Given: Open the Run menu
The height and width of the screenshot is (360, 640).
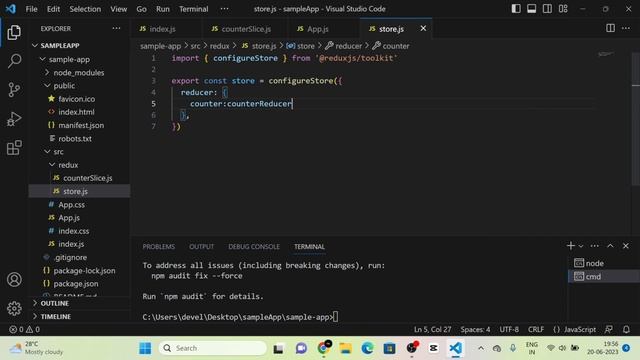Looking at the screenshot, I should 162,9.
